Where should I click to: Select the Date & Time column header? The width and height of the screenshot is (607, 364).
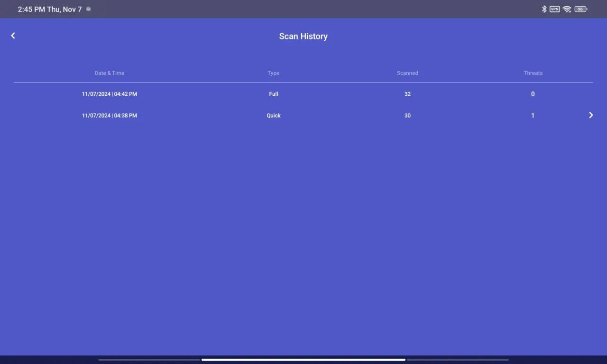[x=110, y=73]
